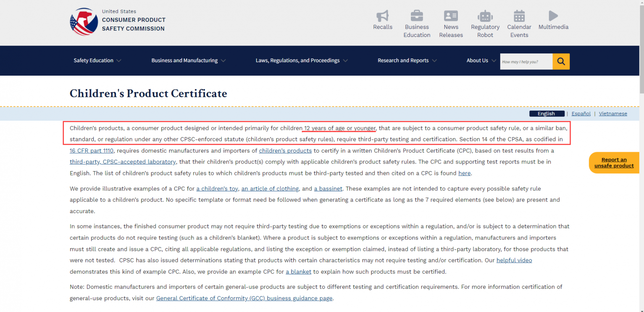The height and width of the screenshot is (312, 644).
Task: Switch language to Vietnamese
Action: click(613, 114)
